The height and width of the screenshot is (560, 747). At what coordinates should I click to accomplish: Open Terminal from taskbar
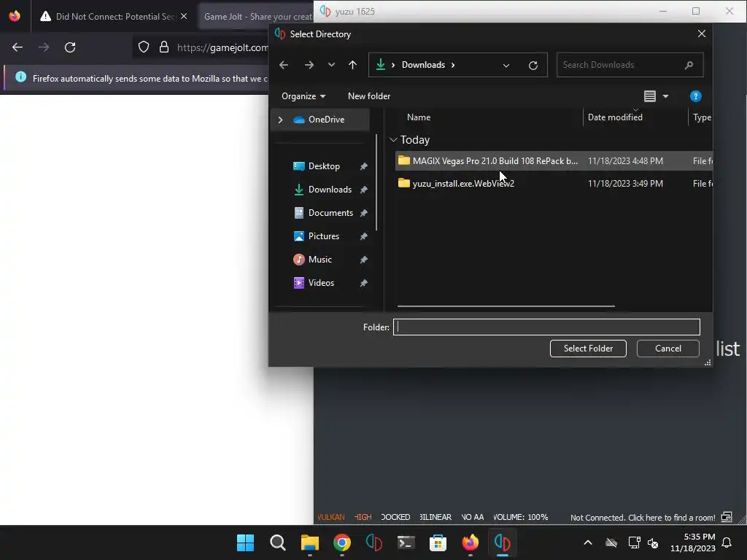pyautogui.click(x=406, y=542)
